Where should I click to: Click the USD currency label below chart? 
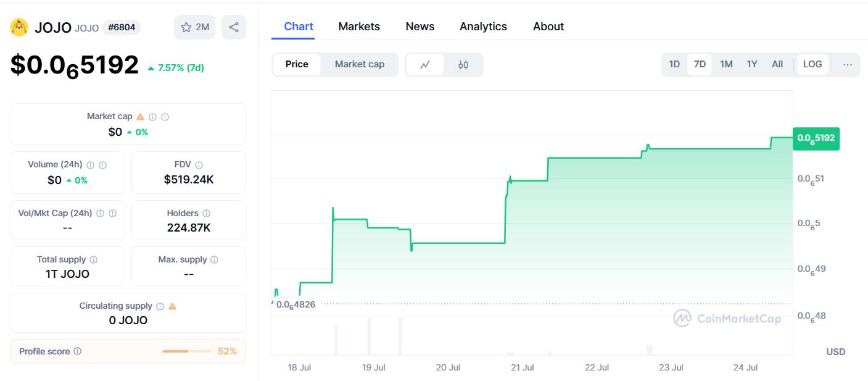click(x=836, y=351)
